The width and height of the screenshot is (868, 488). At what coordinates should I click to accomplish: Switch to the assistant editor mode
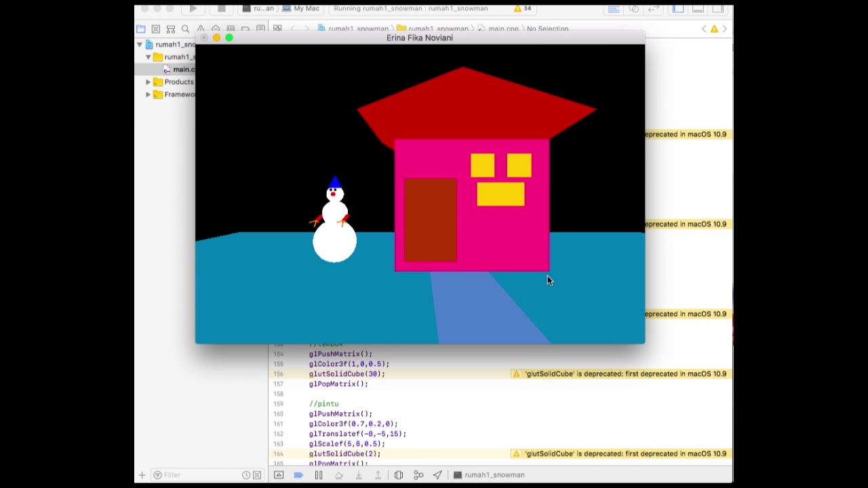click(634, 9)
